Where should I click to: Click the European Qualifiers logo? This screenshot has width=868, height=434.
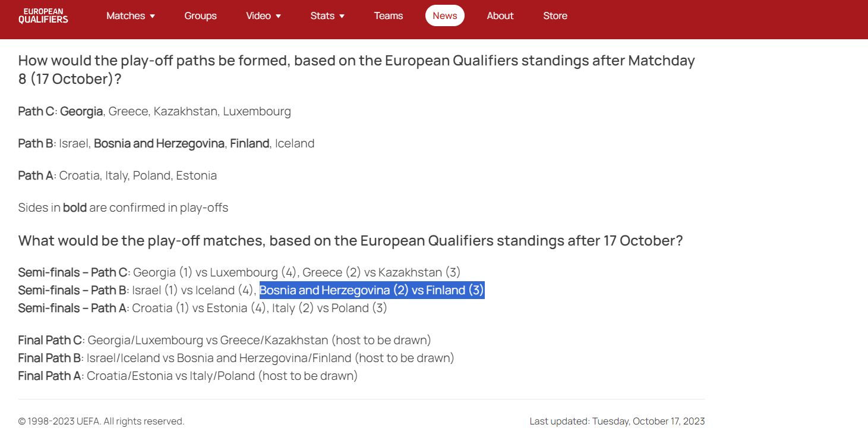pos(43,16)
